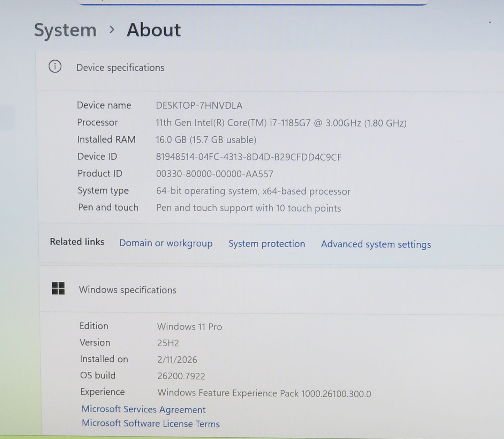Image resolution: width=504 pixels, height=439 pixels.
Task: Select the Product ID text
Action: point(215,174)
